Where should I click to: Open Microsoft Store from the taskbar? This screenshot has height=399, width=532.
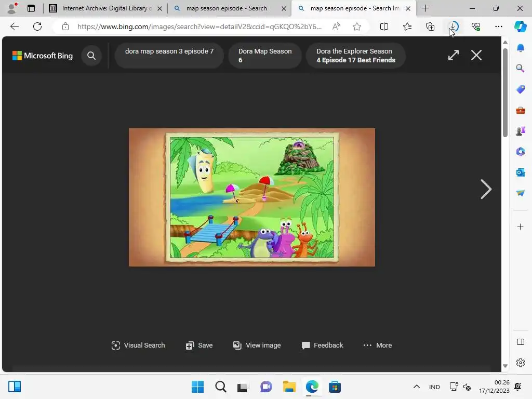(335, 387)
